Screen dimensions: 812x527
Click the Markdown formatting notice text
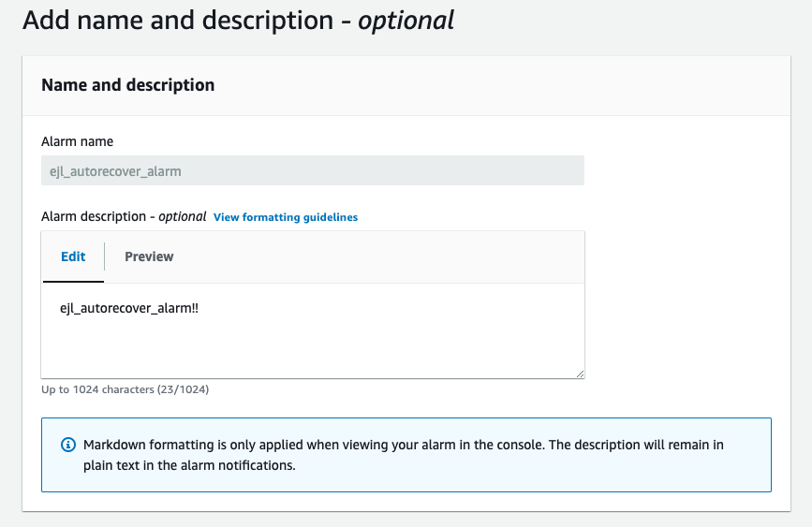coord(403,445)
